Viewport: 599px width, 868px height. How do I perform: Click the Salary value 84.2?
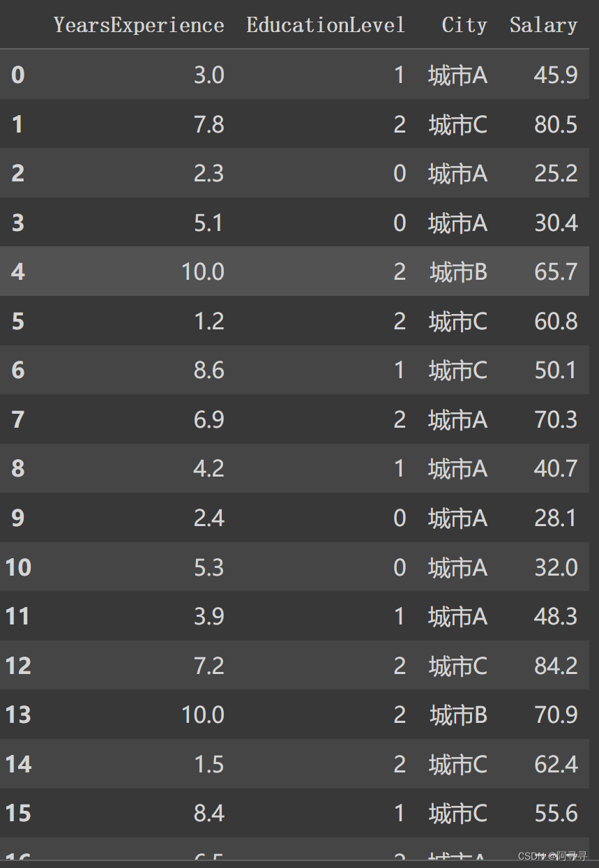(556, 666)
